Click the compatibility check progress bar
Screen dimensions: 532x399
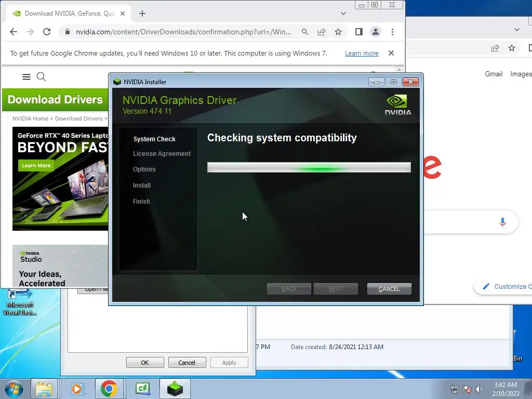[309, 167]
